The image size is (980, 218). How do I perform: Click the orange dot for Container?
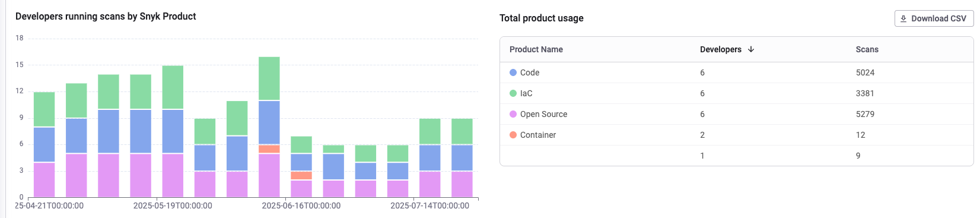(513, 135)
